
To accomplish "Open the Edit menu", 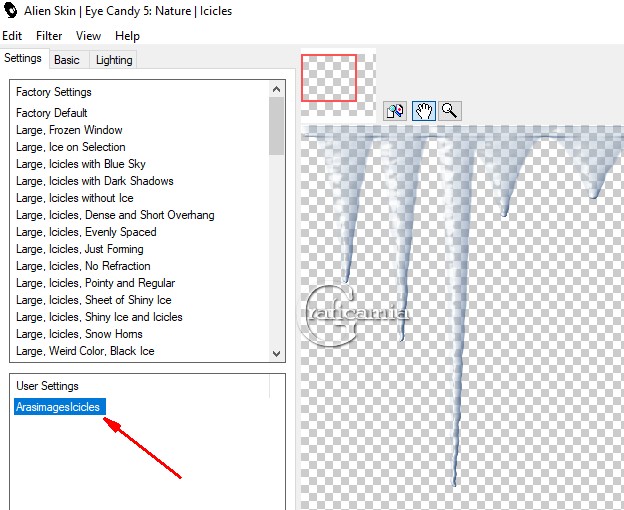I will pos(12,36).
